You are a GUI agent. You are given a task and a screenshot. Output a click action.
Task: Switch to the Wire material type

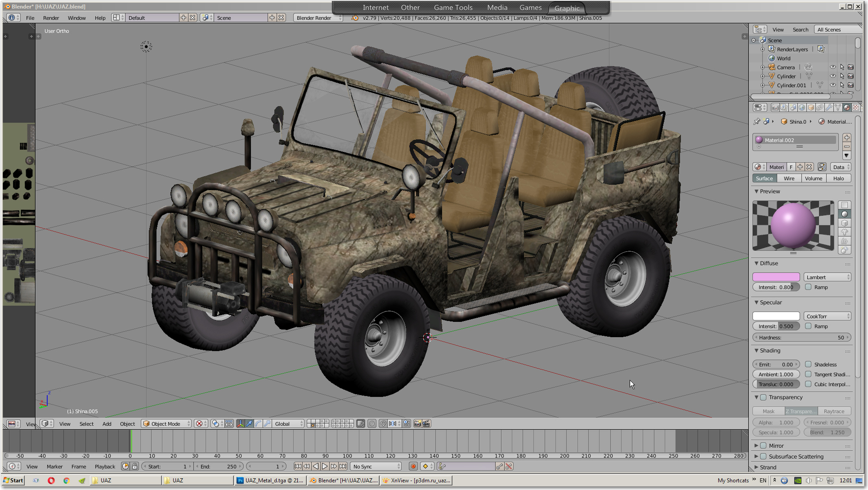click(x=789, y=179)
